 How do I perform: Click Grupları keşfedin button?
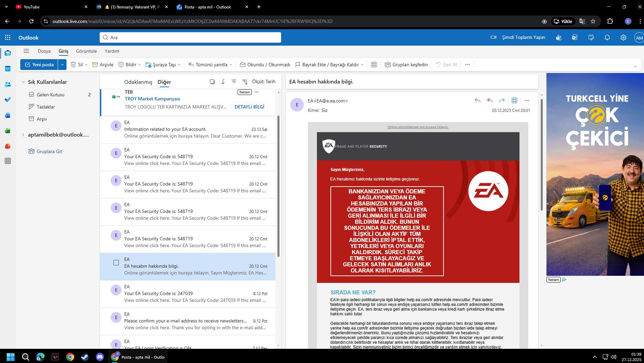point(406,65)
